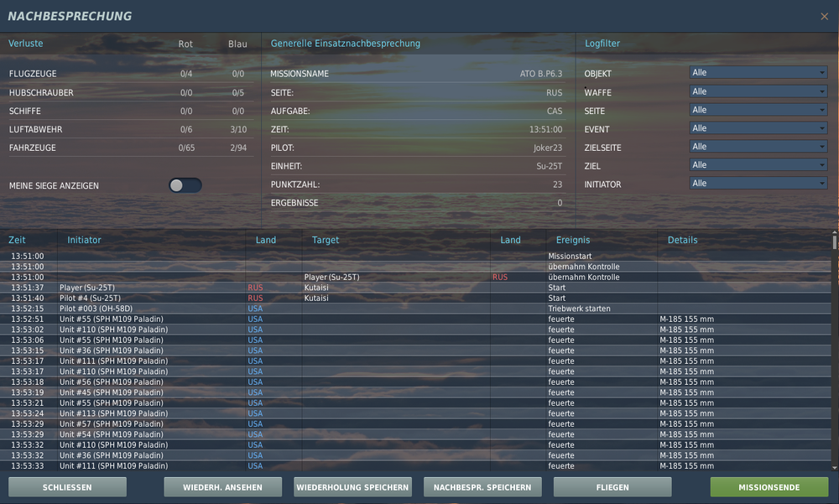Click the Ereignis column header

tap(573, 240)
